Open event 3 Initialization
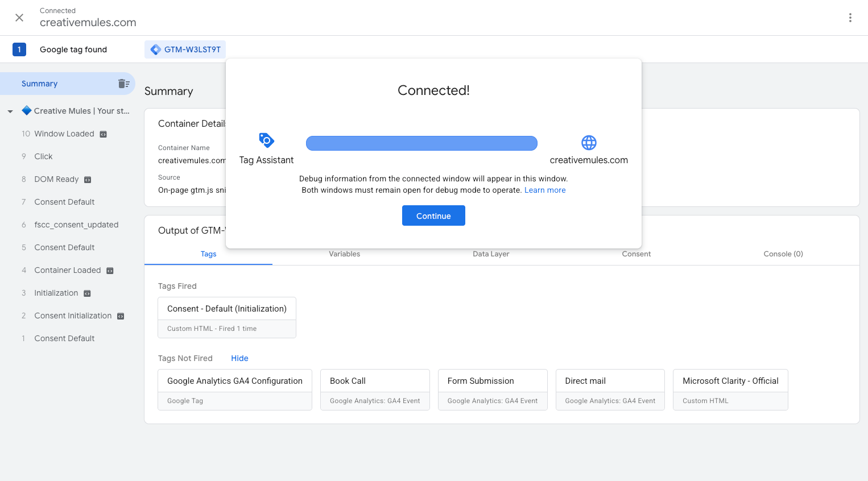 pos(56,293)
